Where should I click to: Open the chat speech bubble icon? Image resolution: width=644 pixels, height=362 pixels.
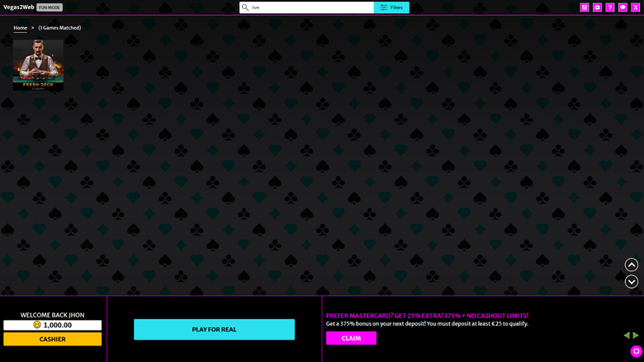click(x=623, y=7)
